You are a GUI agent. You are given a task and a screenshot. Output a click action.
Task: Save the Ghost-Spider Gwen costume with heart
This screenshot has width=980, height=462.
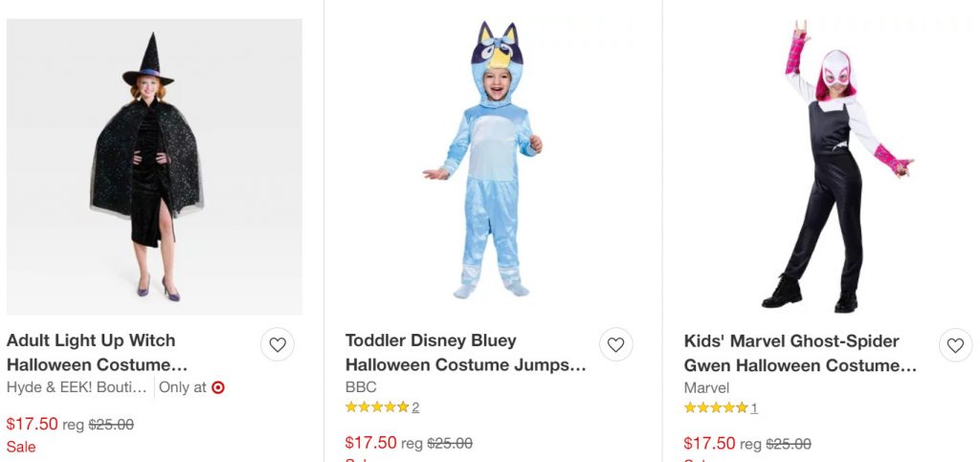pyautogui.click(x=955, y=345)
